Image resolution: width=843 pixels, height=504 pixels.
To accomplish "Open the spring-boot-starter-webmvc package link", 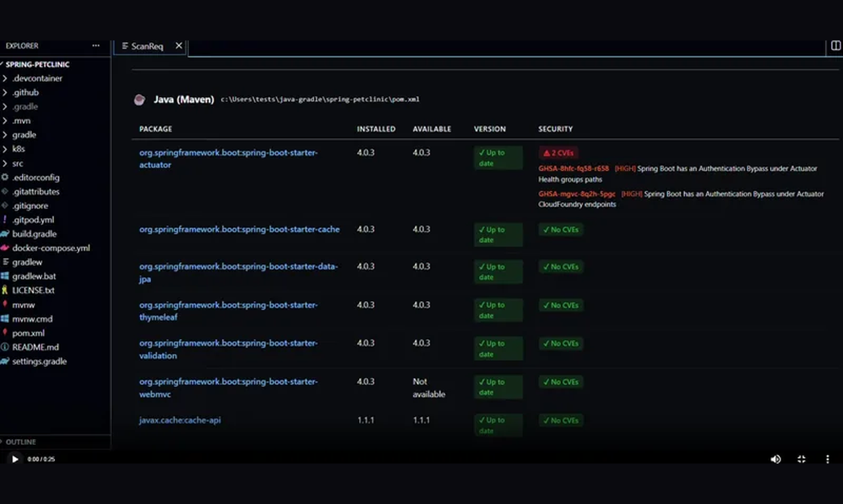I will tap(228, 388).
